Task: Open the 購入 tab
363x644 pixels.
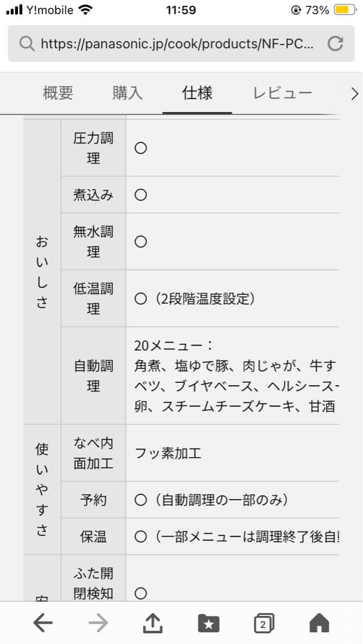Action: coord(126,93)
